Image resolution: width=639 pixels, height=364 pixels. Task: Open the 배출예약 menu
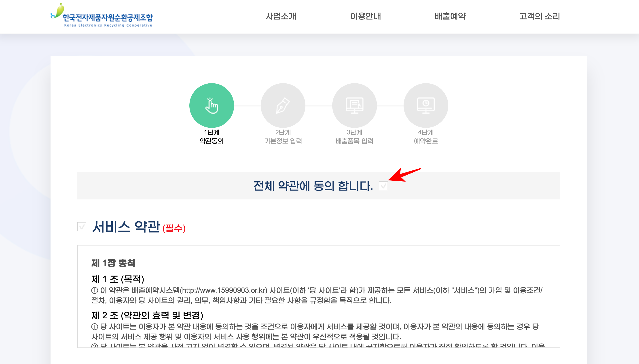pyautogui.click(x=450, y=16)
